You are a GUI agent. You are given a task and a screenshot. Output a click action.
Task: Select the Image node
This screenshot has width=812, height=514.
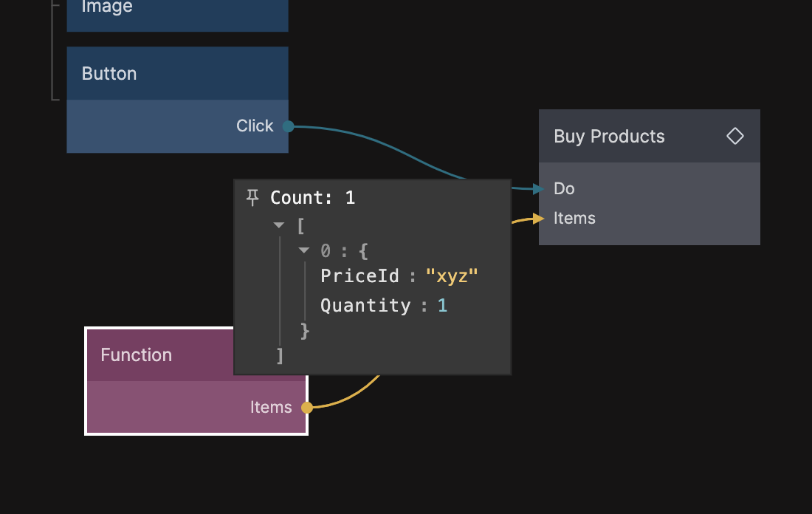point(177,11)
